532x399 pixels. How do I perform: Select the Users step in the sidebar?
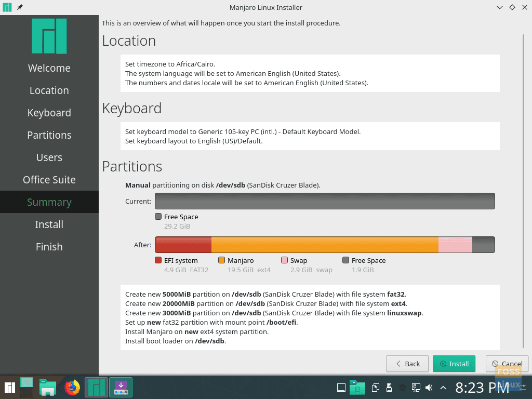click(x=49, y=157)
